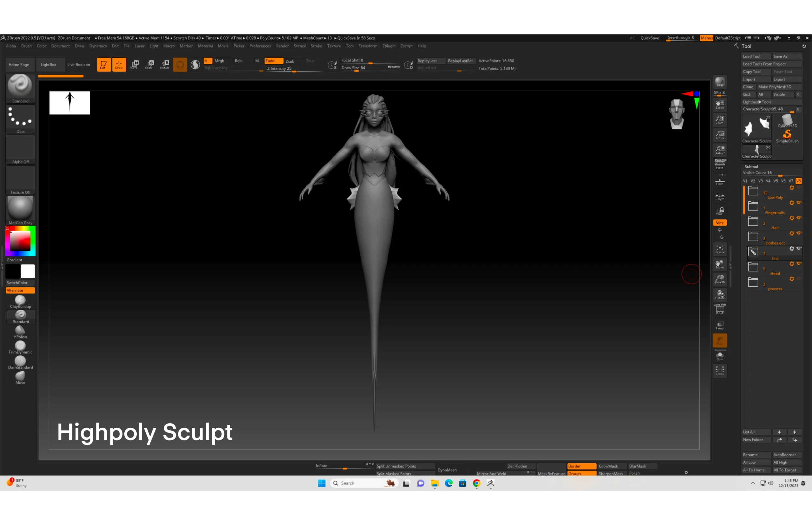812x525 pixels.
Task: Click the New Folder button
Action: [756, 439]
